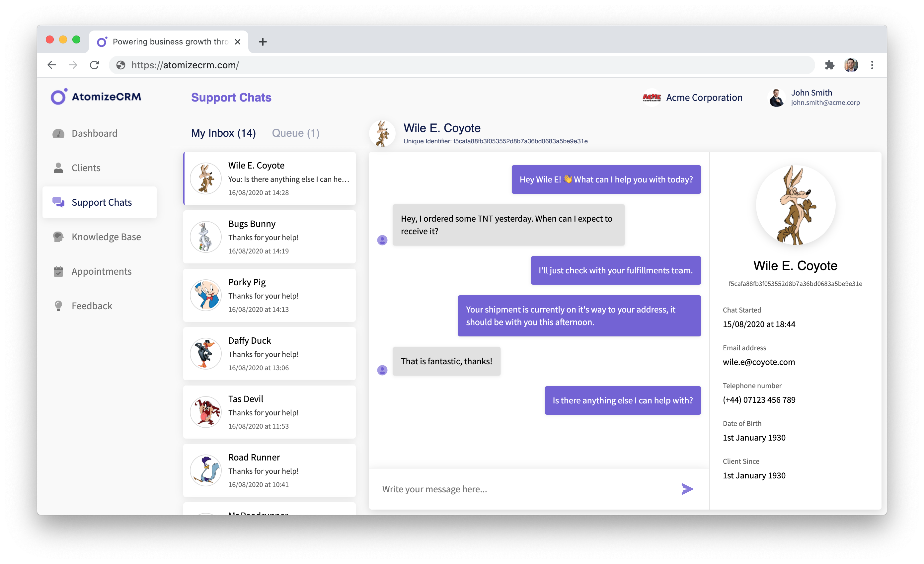Viewport: 924px width, 564px height.
Task: Click the Daffy Duck avatar thumbnail
Action: click(205, 354)
